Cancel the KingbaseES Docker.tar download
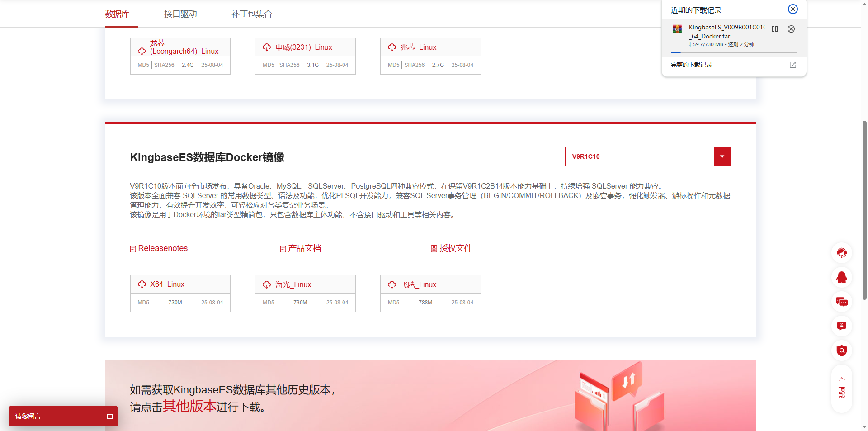Image resolution: width=868 pixels, height=431 pixels. [791, 29]
